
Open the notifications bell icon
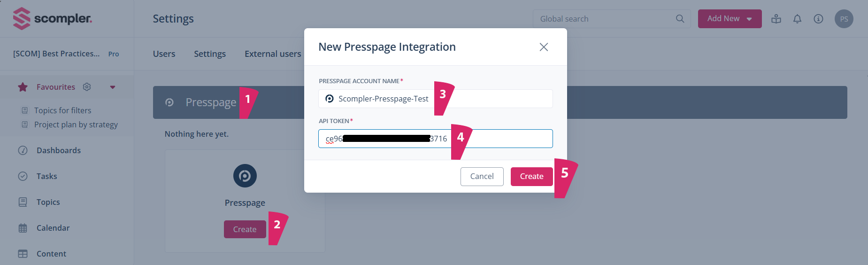point(797,19)
